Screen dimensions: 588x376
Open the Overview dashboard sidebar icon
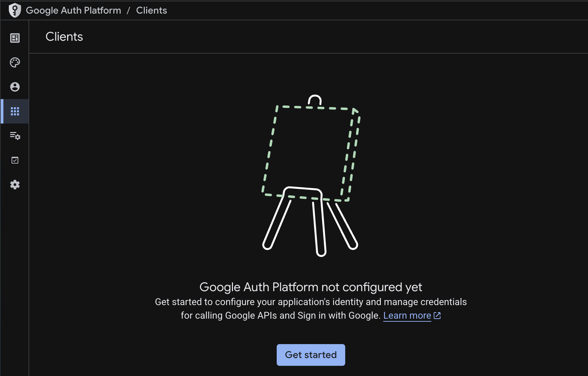(x=15, y=38)
